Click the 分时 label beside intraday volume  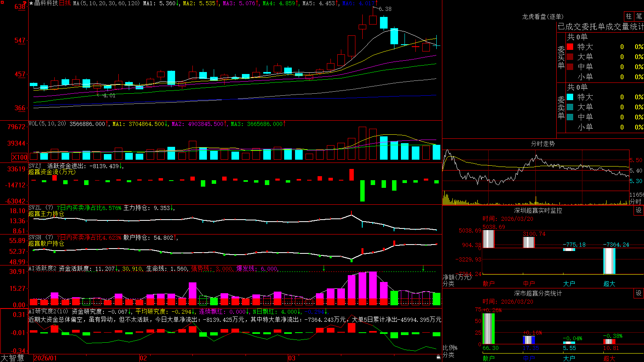click(x=636, y=201)
